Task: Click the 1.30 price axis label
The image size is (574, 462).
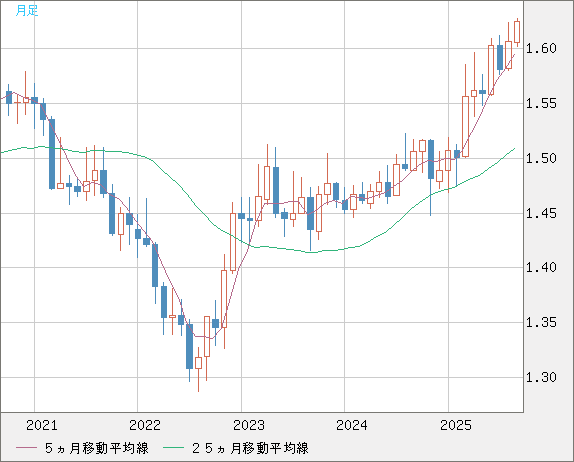Action: click(541, 377)
